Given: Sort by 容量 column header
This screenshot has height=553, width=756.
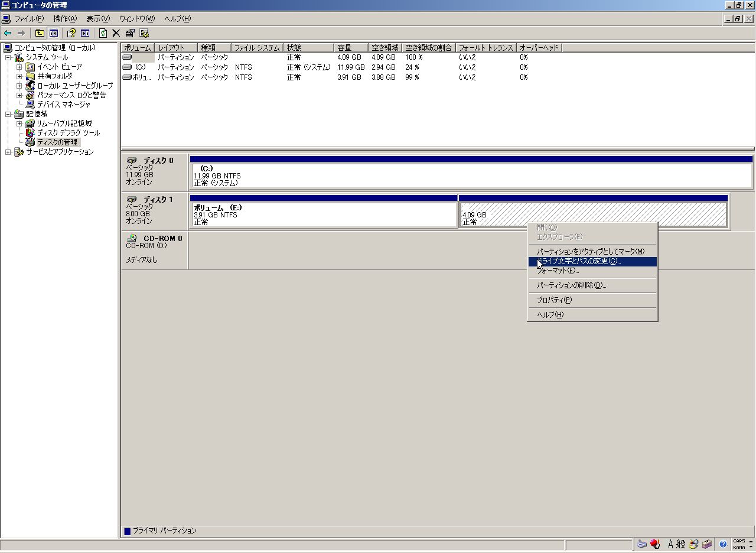Looking at the screenshot, I should pos(351,48).
